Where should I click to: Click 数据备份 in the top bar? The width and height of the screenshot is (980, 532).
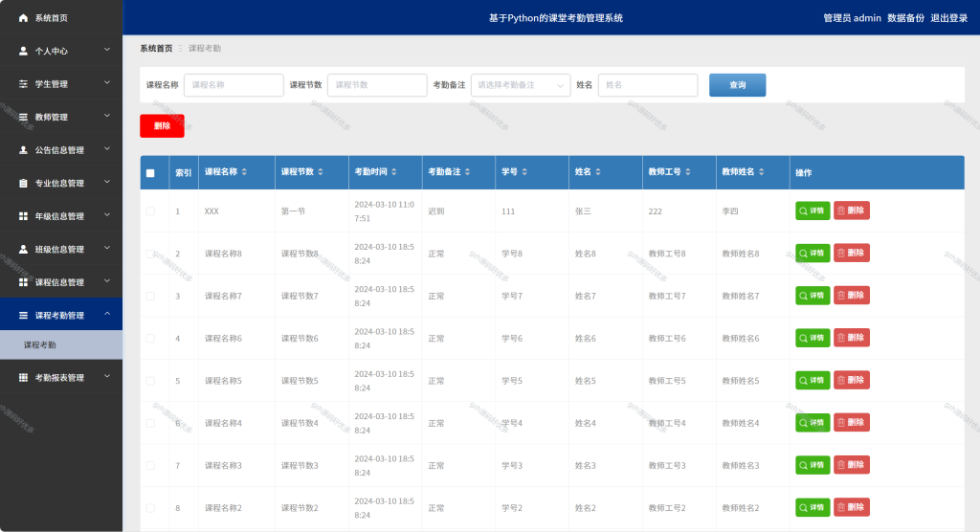(905, 18)
